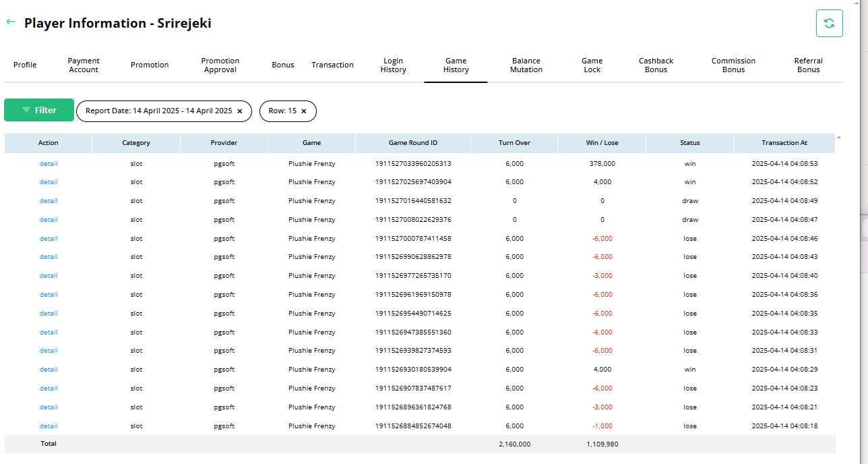Click detail for round 1911526990628862978

tap(49, 257)
